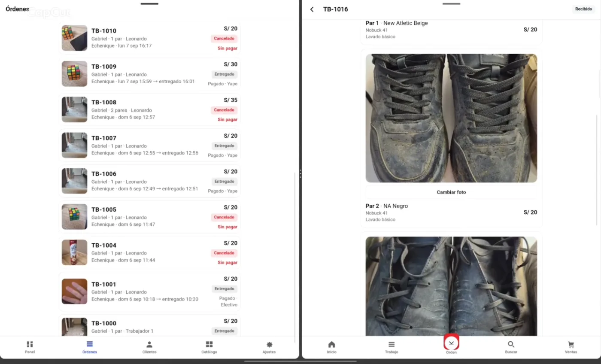Select the Órdenes tab in bottom navigation

(x=90, y=347)
